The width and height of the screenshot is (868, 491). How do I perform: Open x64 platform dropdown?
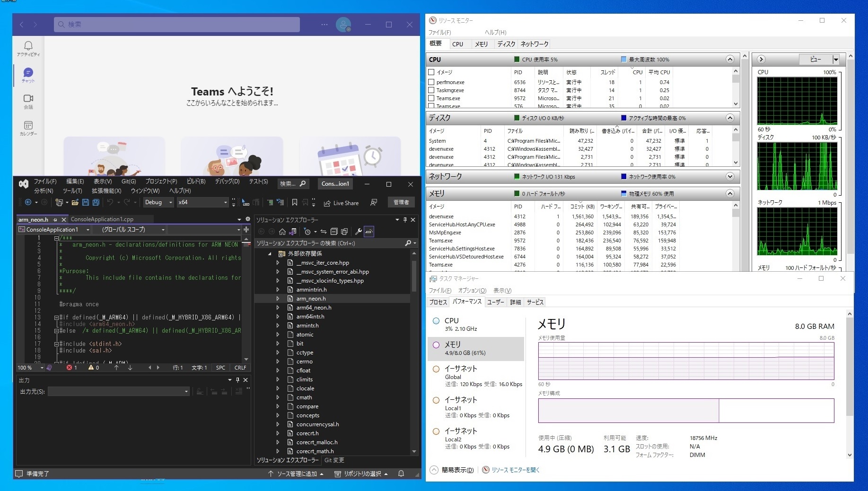[203, 202]
